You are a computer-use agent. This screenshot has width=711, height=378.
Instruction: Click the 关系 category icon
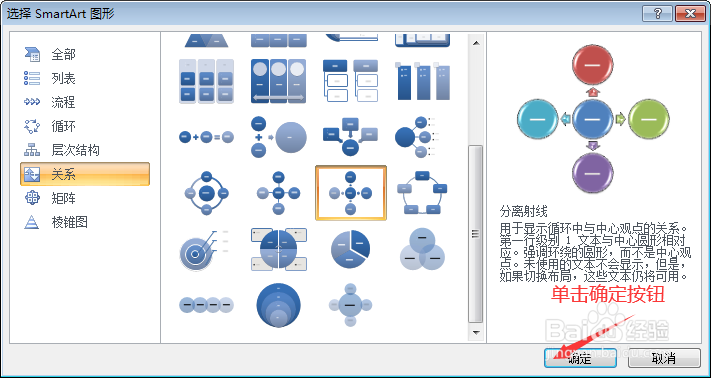[x=32, y=174]
